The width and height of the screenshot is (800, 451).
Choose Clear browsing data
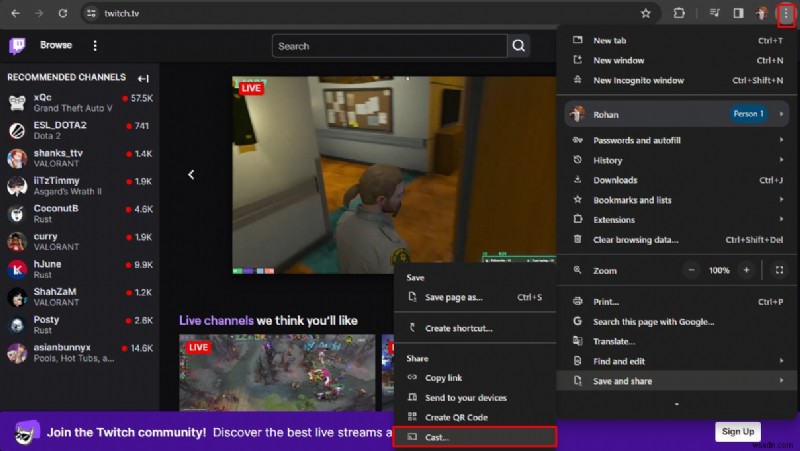(678, 239)
